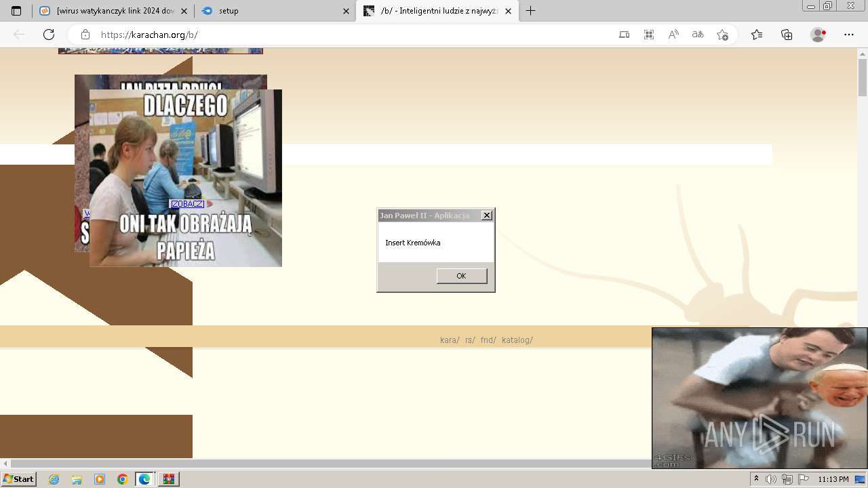This screenshot has width=868, height=488.
Task: Start Read Aloud
Action: click(673, 35)
